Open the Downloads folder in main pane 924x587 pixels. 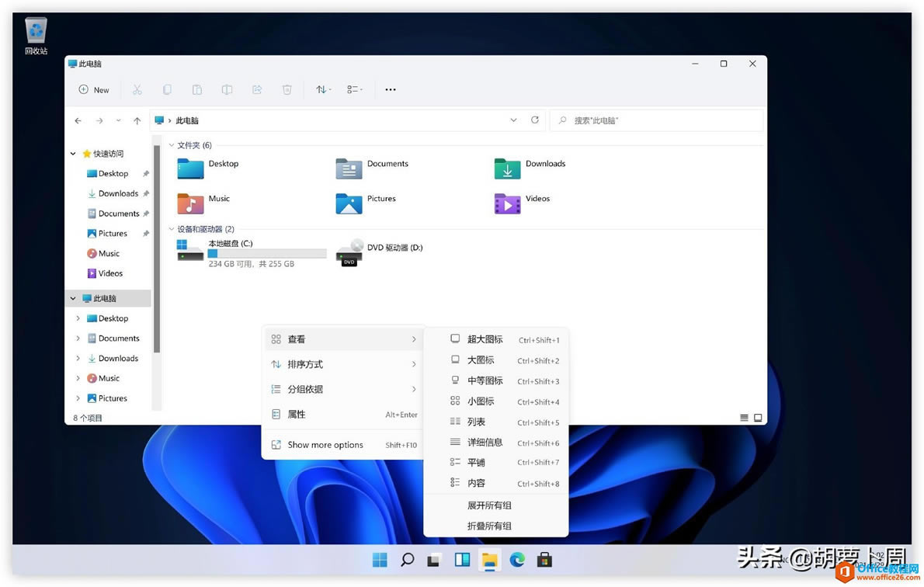click(x=530, y=168)
